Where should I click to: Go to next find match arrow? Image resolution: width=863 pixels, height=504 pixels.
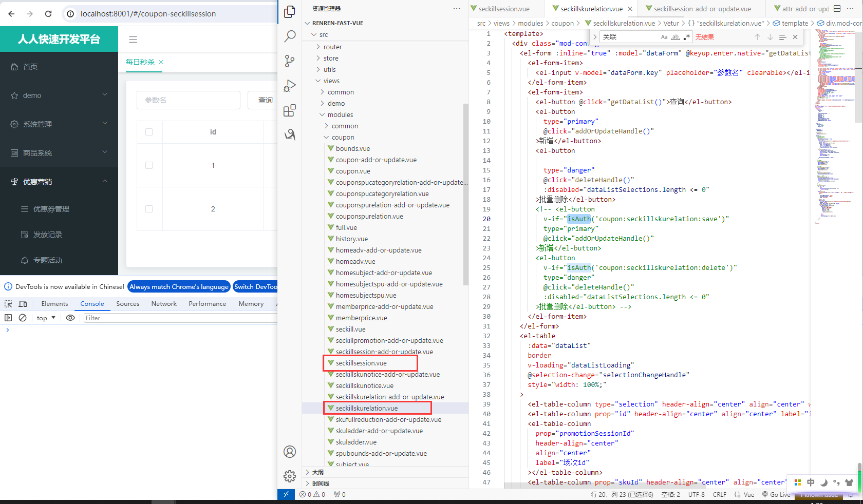point(770,37)
